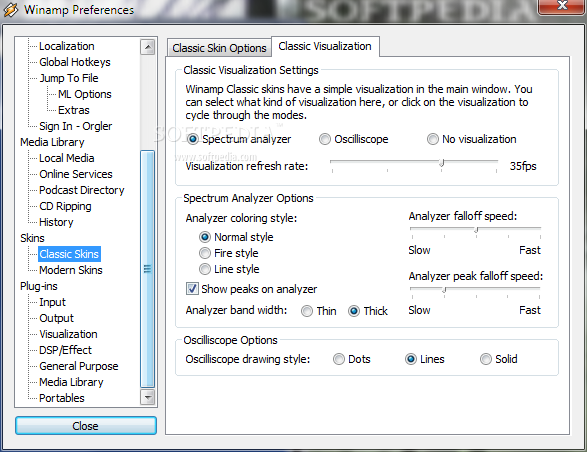Click the Analyzer peak falloff speed slider
This screenshot has height=452, width=587.
tap(475, 291)
